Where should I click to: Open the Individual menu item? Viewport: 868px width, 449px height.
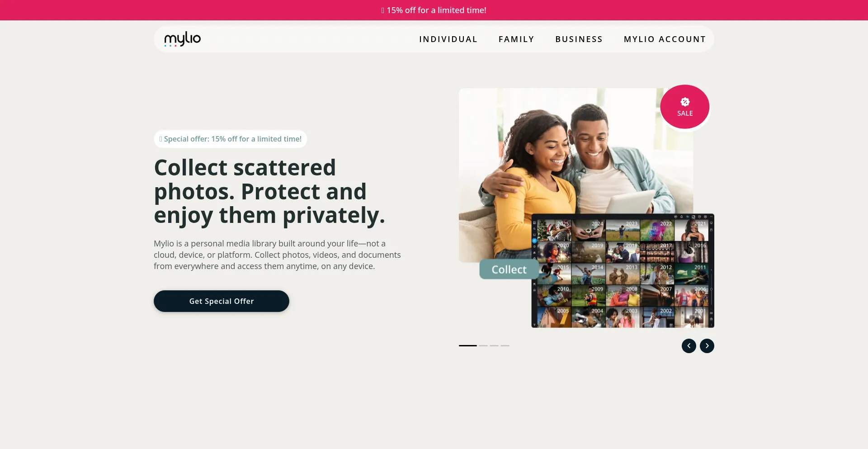click(x=448, y=39)
